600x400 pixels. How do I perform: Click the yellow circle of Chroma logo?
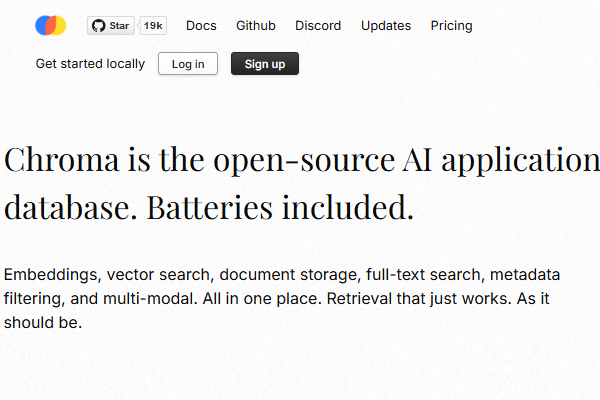coord(61,26)
